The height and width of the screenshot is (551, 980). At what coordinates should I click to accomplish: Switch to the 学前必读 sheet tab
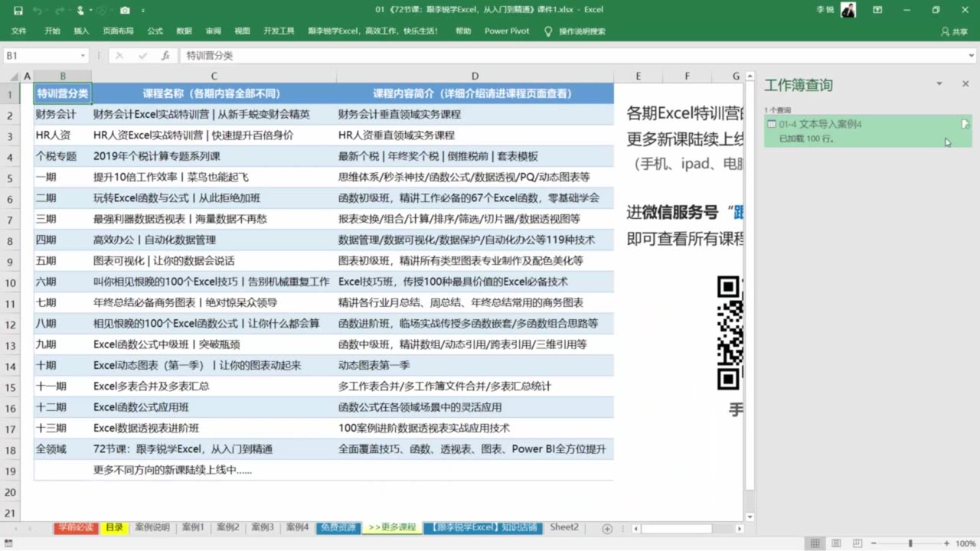coord(76,527)
